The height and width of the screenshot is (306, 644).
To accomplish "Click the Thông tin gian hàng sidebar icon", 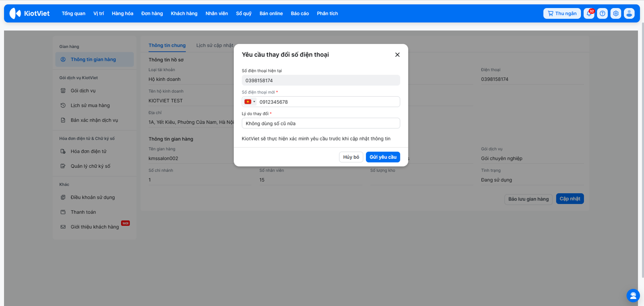I will point(63,59).
